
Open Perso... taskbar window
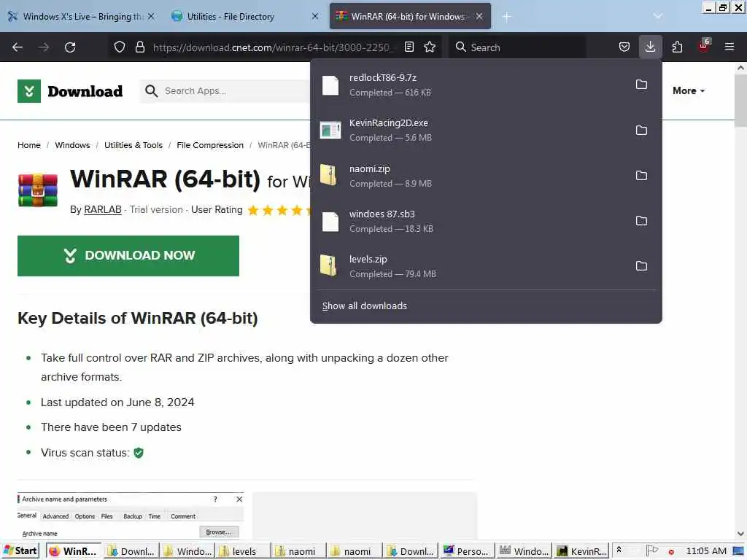click(467, 551)
